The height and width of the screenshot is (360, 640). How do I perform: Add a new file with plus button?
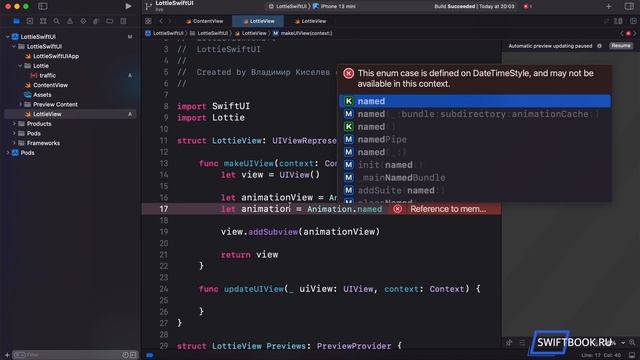(7, 355)
